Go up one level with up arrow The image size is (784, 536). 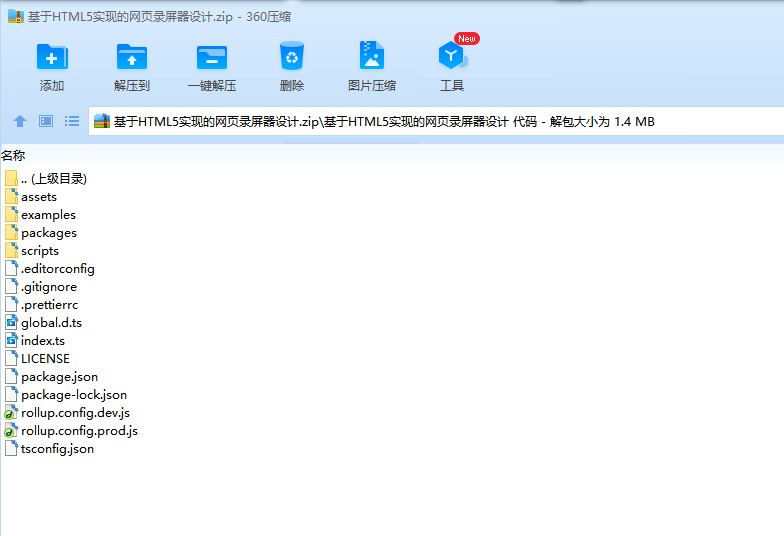click(20, 121)
